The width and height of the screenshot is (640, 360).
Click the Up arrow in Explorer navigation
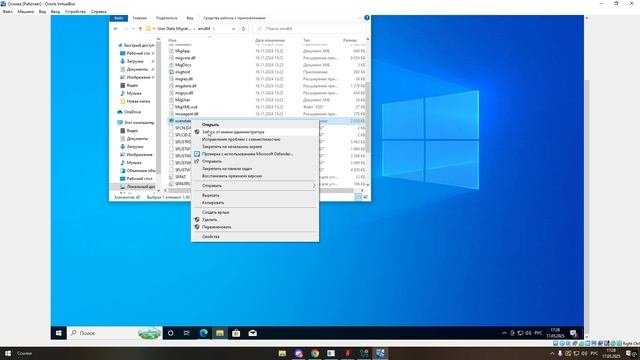(140, 29)
